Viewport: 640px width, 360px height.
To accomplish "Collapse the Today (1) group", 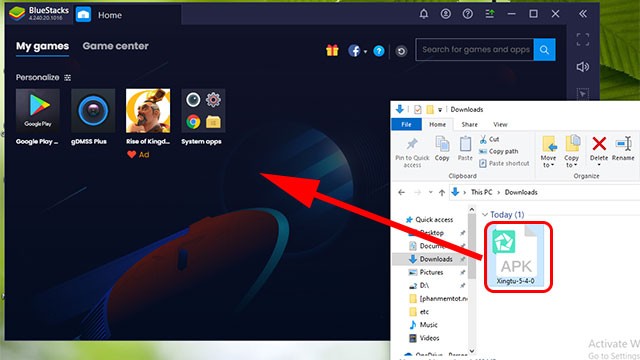I will click(485, 215).
